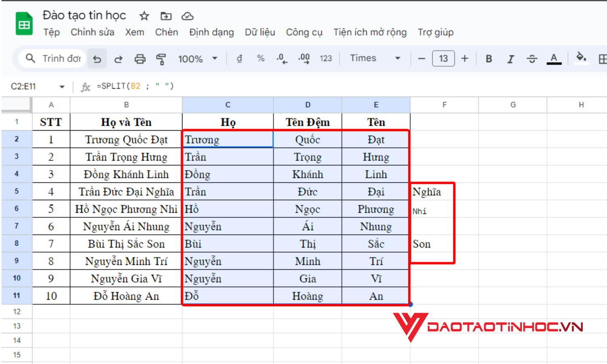Open the Times font dropdown
607x364 pixels.
tap(375, 58)
